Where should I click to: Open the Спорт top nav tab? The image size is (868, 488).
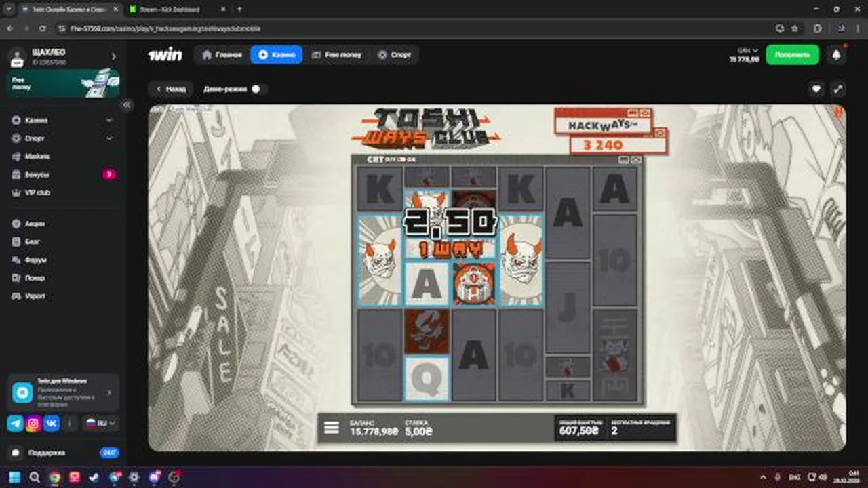pos(394,55)
